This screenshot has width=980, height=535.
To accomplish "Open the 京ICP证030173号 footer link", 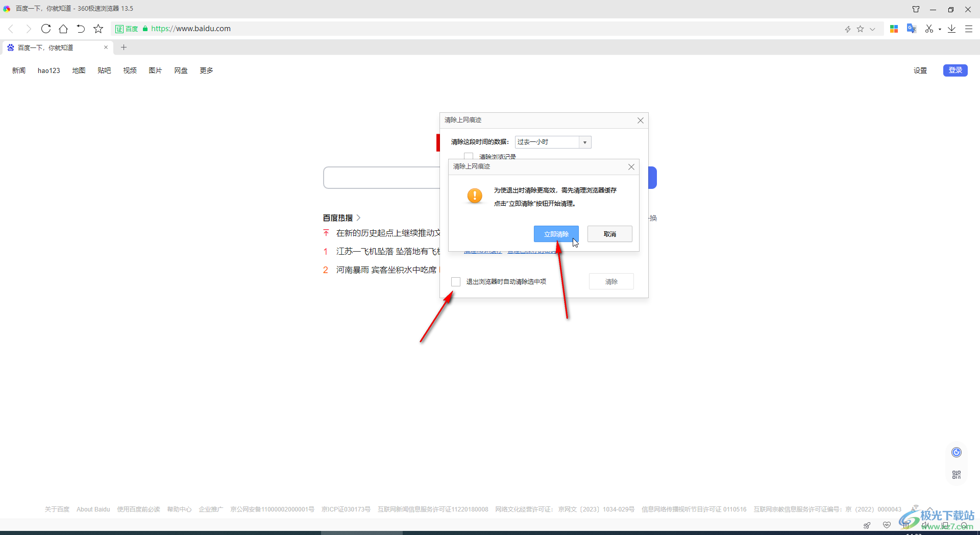I will (x=346, y=509).
